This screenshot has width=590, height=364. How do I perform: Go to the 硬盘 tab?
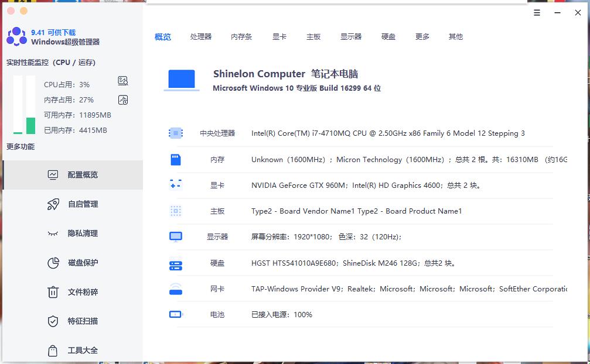pyautogui.click(x=388, y=37)
